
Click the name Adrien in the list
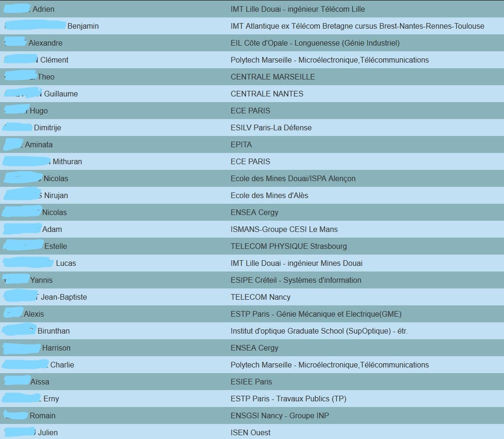pyautogui.click(x=43, y=9)
